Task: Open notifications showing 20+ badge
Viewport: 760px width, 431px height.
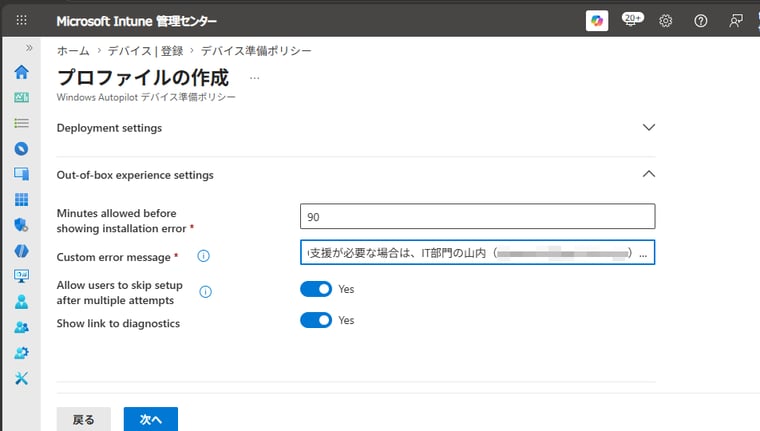Action: 632,20
